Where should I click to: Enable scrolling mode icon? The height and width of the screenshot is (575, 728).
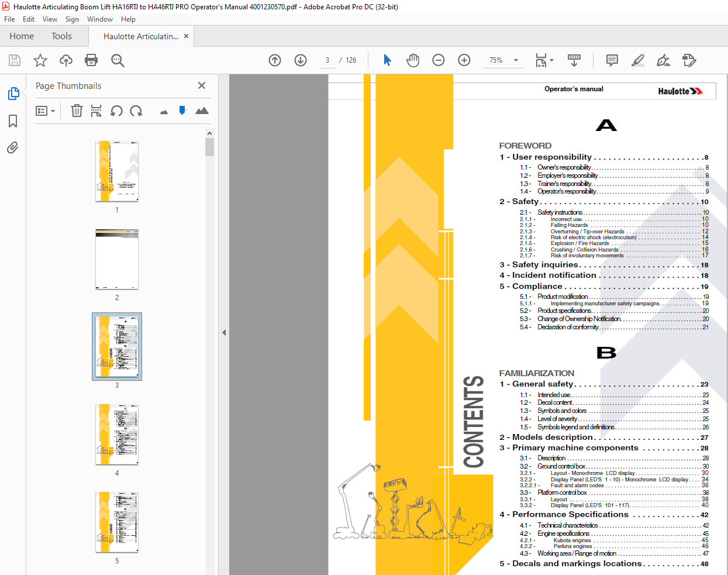tap(574, 60)
